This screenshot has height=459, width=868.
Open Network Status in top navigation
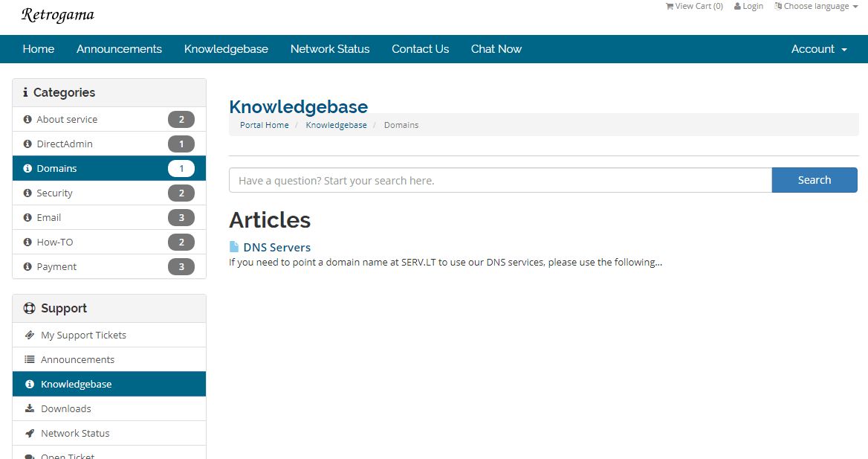click(330, 49)
